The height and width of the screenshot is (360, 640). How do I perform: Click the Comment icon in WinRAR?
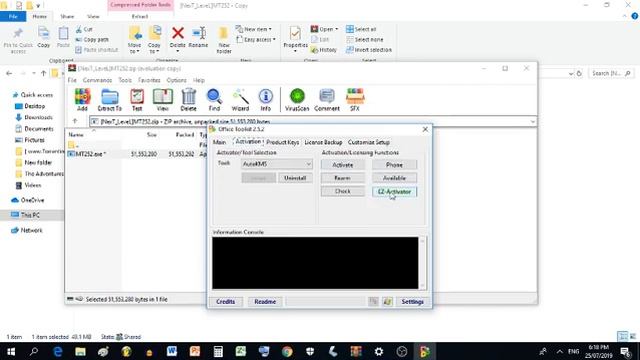point(327,100)
